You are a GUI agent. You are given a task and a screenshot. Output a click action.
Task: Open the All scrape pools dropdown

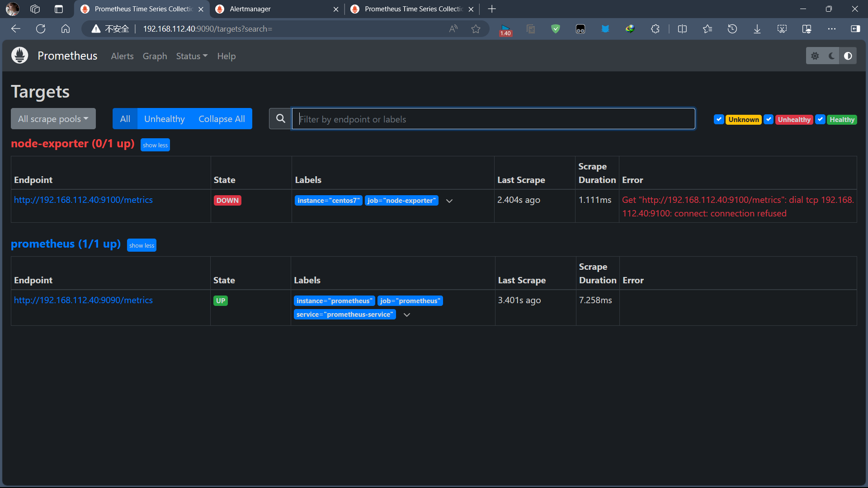click(53, 118)
